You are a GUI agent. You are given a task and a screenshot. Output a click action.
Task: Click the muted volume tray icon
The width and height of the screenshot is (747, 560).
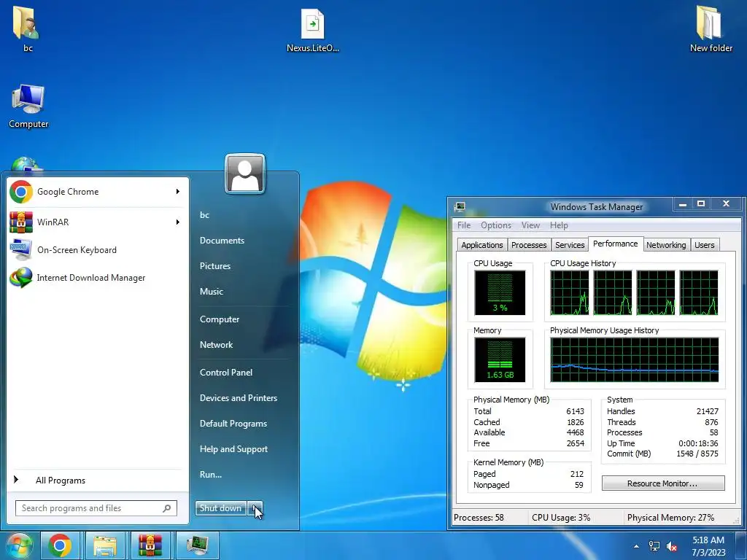[x=672, y=546]
